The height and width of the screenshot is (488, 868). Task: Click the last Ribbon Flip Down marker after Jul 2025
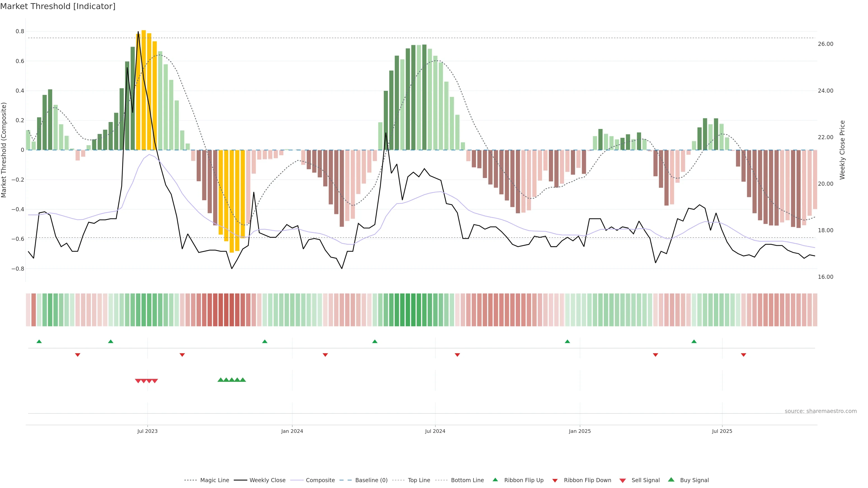(x=743, y=355)
